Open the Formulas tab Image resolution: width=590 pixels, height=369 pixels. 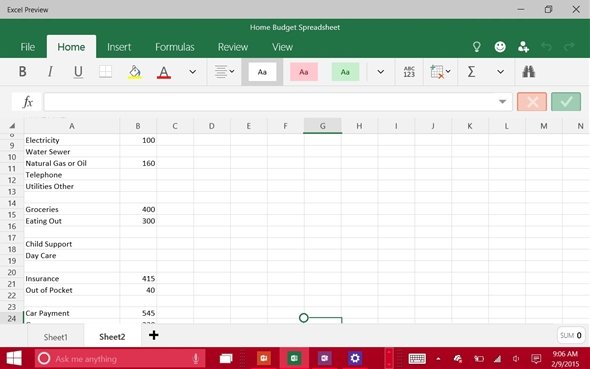[175, 47]
